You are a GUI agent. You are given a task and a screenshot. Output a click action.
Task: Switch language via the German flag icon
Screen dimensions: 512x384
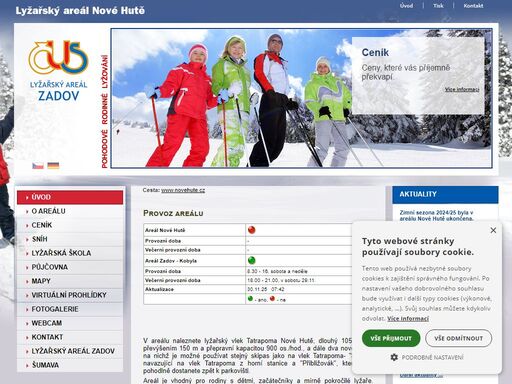[x=53, y=166]
